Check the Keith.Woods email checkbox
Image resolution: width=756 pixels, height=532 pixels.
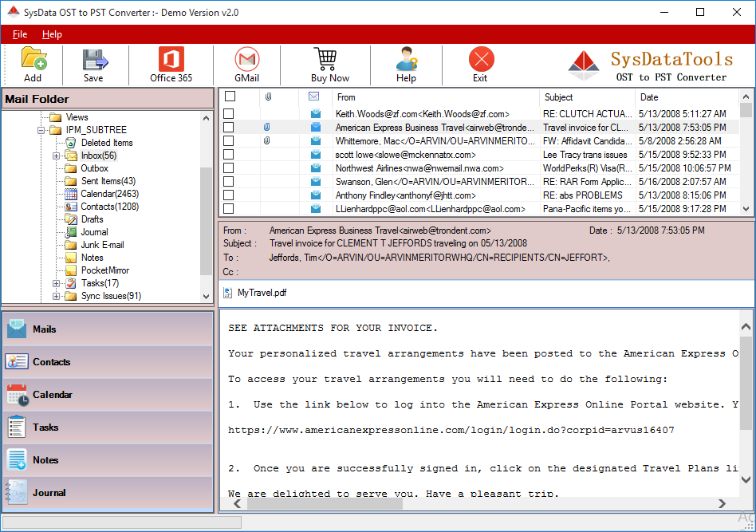click(x=229, y=114)
